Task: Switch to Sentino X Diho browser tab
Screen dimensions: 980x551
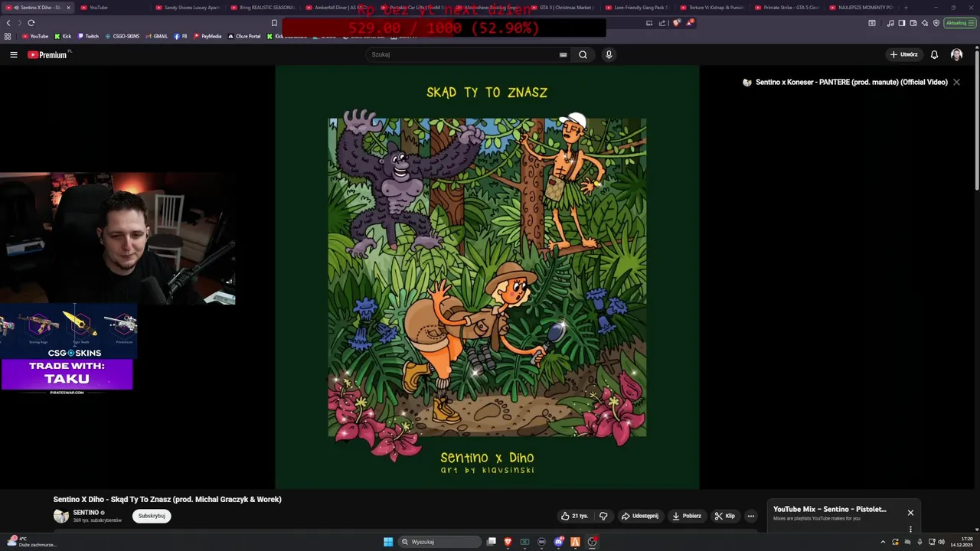Action: pyautogui.click(x=36, y=8)
